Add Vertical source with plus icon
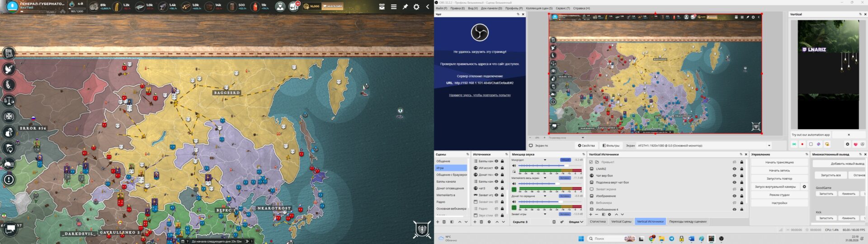This screenshot has width=868, height=244. click(x=590, y=215)
